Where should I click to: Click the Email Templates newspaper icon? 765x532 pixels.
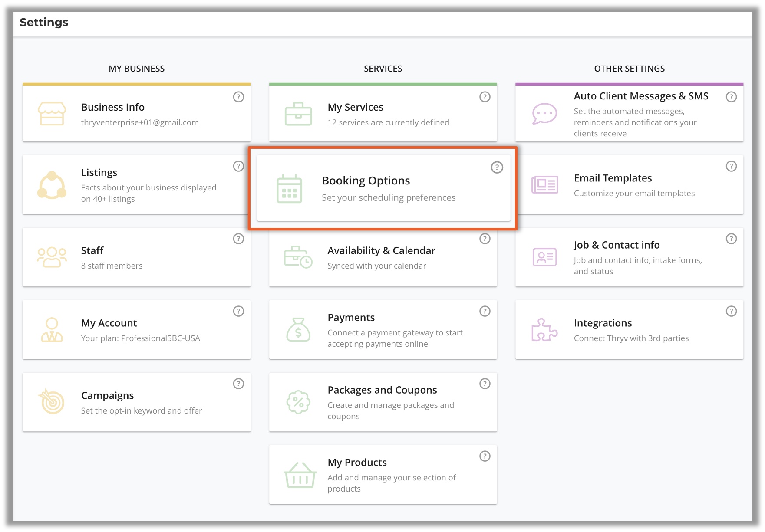544,185
